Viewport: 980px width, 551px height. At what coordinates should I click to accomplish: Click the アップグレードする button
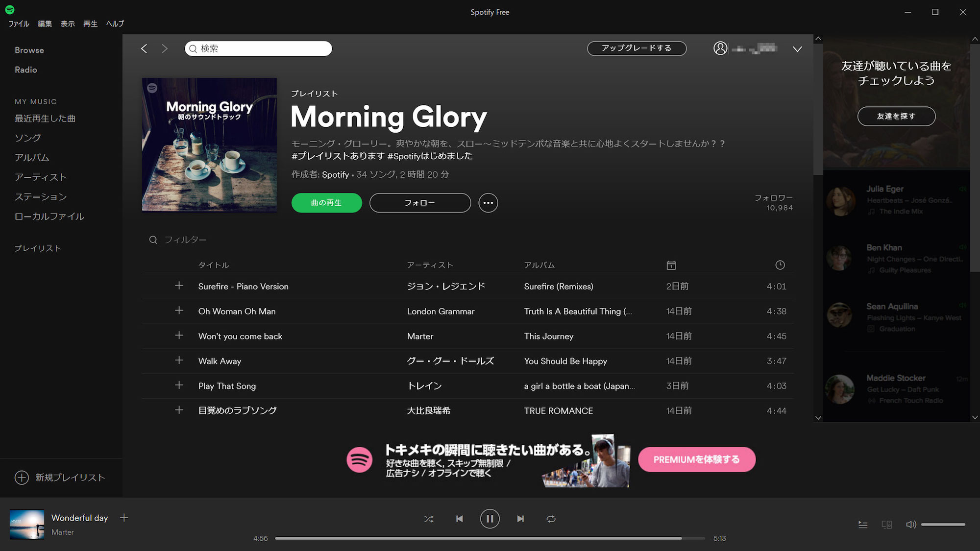pos(637,48)
